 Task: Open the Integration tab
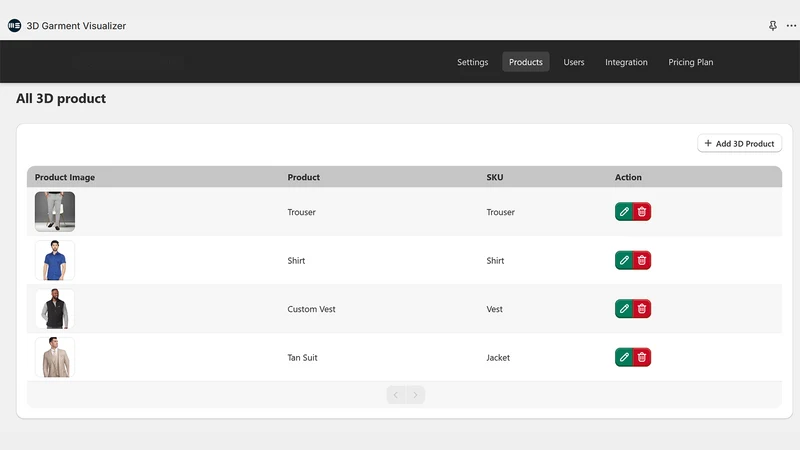coord(626,62)
